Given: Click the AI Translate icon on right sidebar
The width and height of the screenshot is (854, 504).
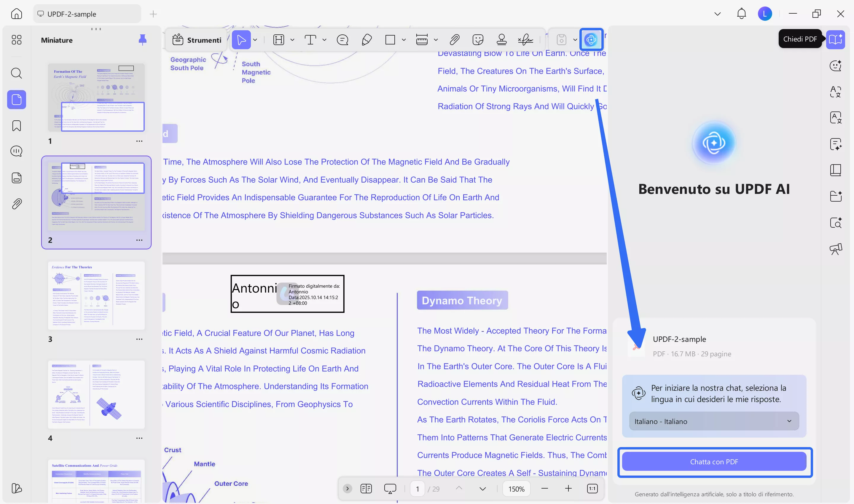Looking at the screenshot, I should [x=836, y=91].
